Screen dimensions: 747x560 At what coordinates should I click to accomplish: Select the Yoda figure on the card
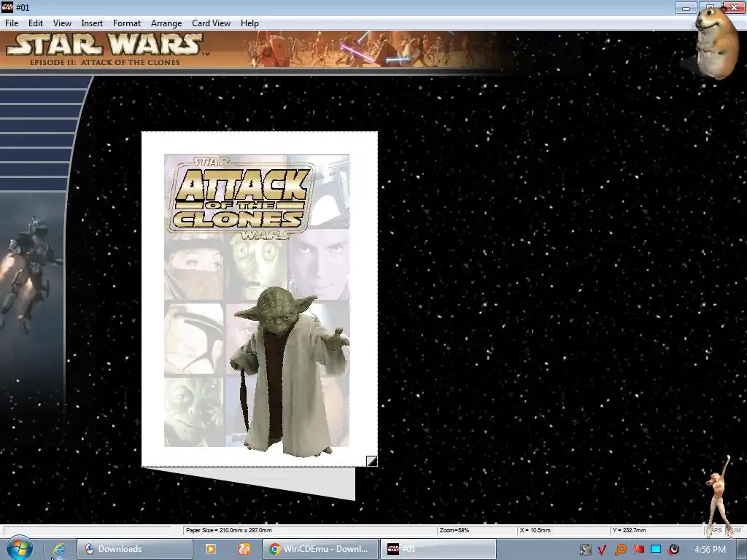click(x=290, y=371)
